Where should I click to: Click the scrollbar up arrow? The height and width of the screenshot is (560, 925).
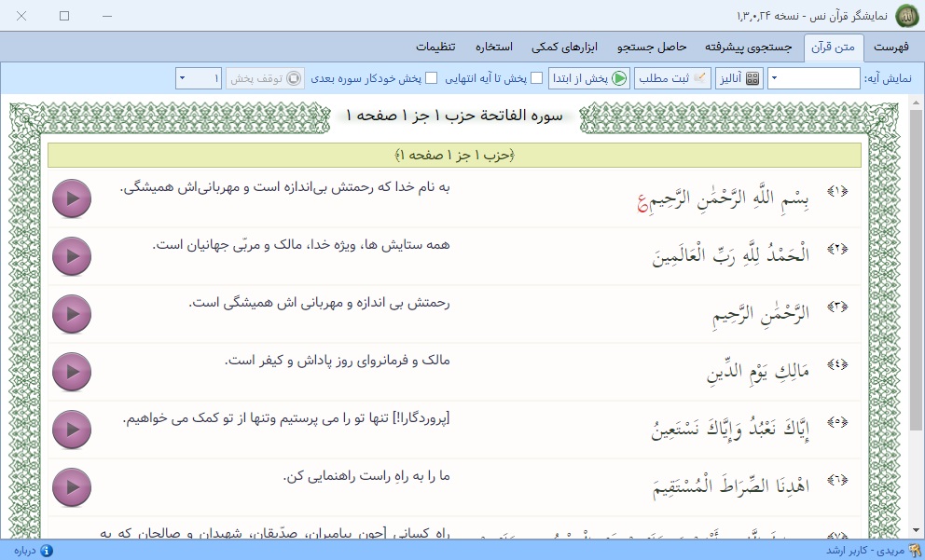click(x=916, y=102)
